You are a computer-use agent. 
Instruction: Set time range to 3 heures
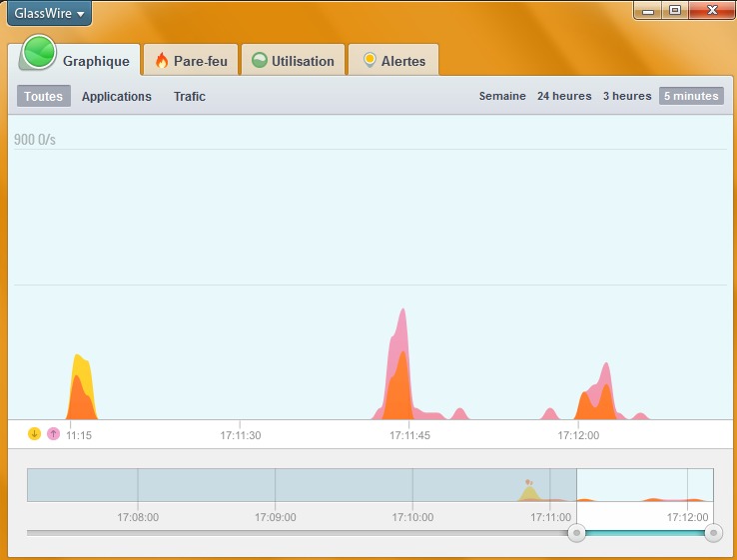(627, 96)
